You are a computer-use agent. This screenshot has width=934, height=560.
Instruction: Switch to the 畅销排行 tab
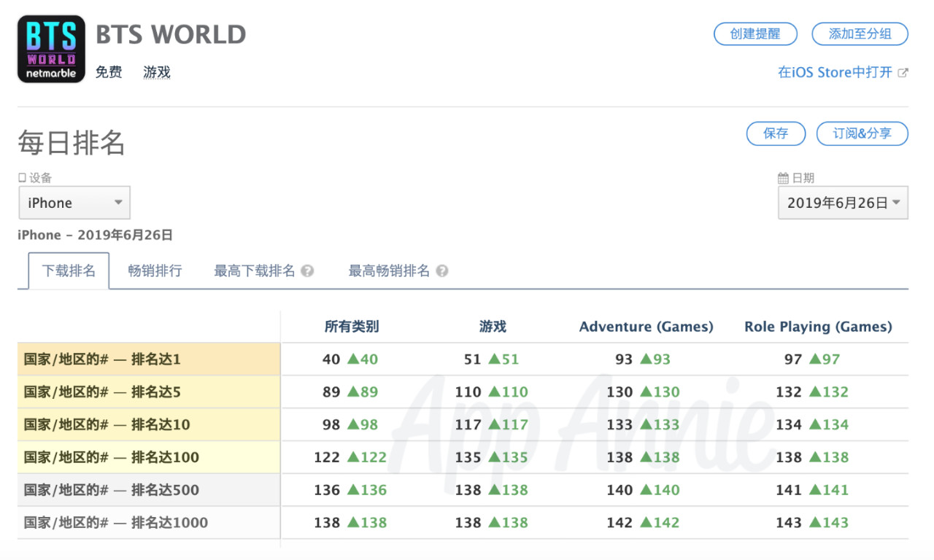pos(155,271)
